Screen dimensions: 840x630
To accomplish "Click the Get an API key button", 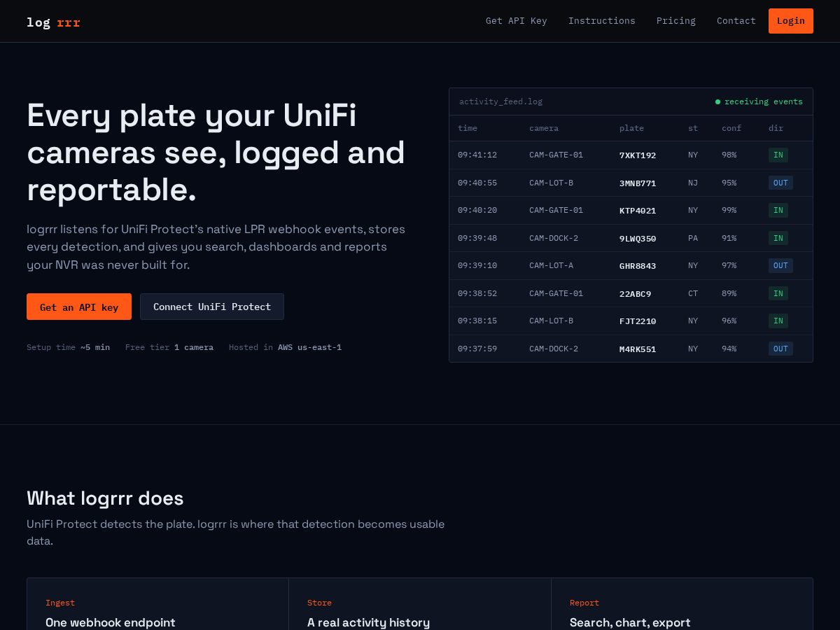I will pyautogui.click(x=79, y=307).
